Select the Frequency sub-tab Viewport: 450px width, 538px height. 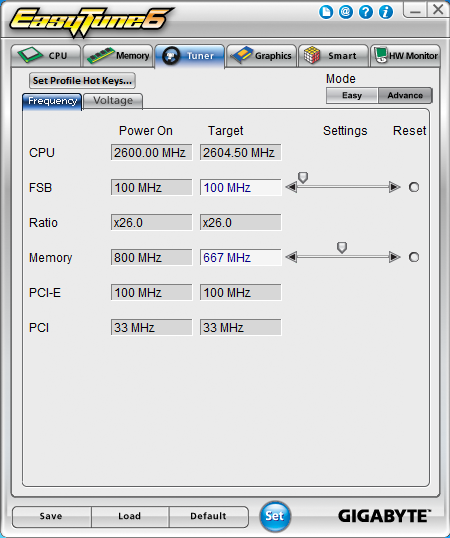point(52,102)
